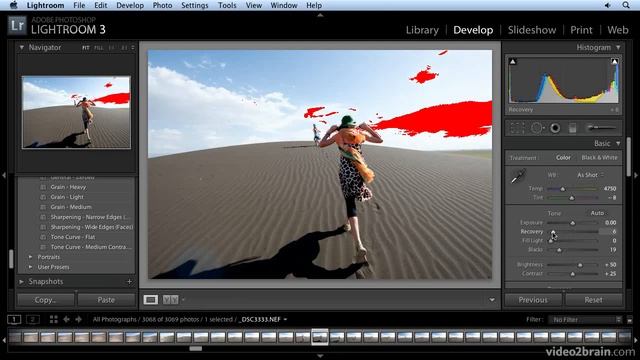640x360 pixels.
Task: Go back with the left arrow icon
Action: pos(66,319)
